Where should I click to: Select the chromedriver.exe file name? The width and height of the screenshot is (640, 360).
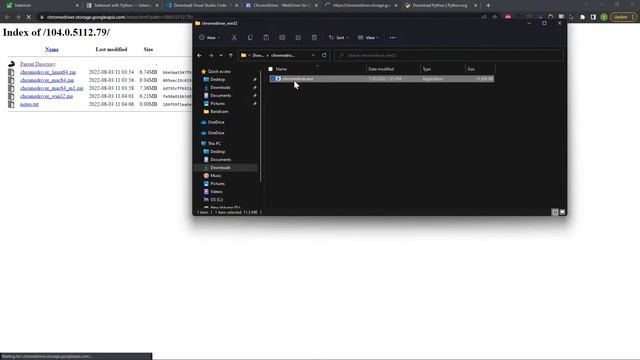[x=298, y=79]
